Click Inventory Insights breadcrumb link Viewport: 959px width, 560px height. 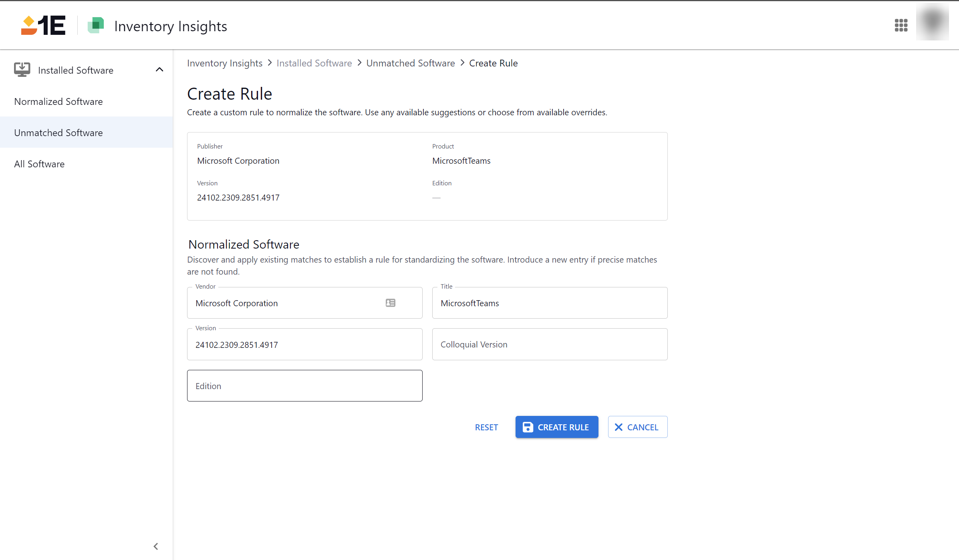[224, 63]
